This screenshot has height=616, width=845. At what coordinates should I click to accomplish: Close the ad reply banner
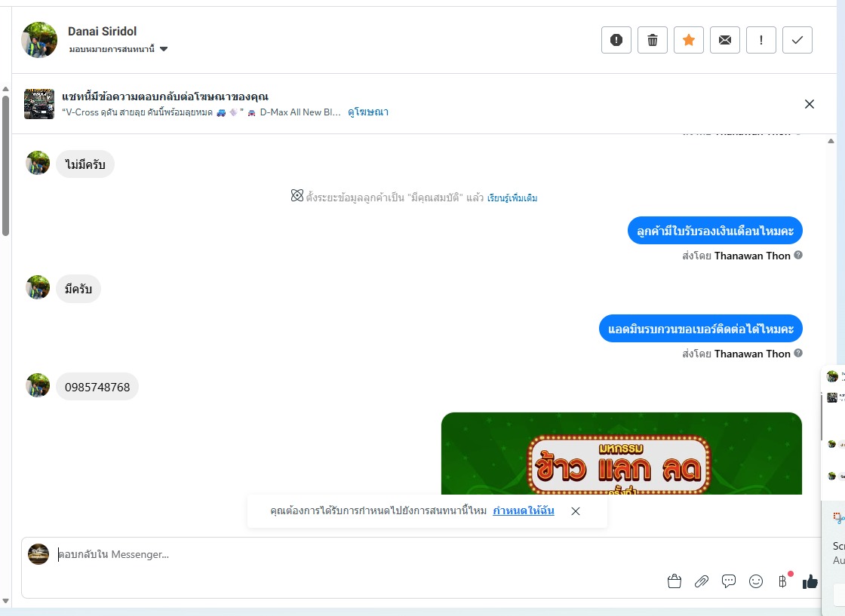[809, 104]
